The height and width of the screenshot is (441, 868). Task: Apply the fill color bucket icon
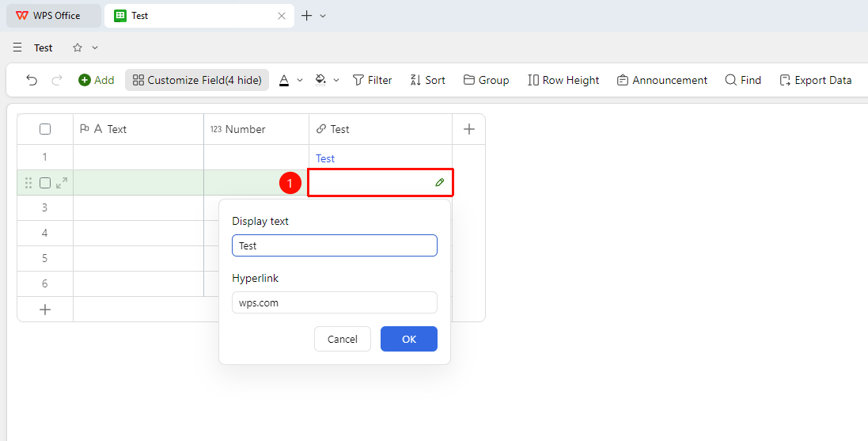pyautogui.click(x=320, y=80)
